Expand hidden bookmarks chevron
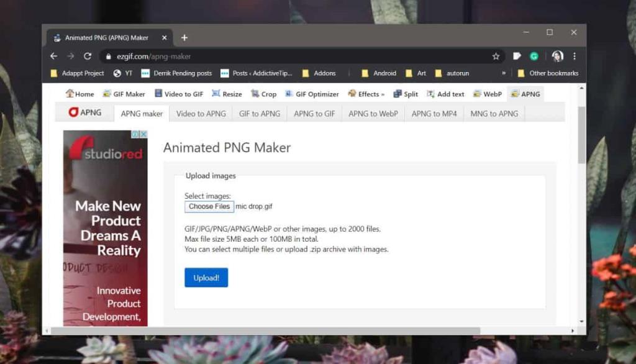The image size is (636, 364). point(504,73)
